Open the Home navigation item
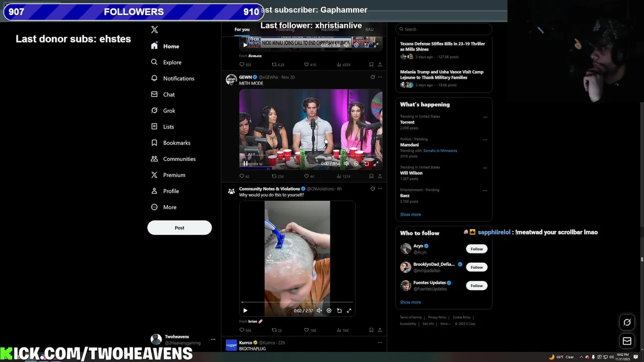Viewport: 644px width, 362px height. [165, 46]
